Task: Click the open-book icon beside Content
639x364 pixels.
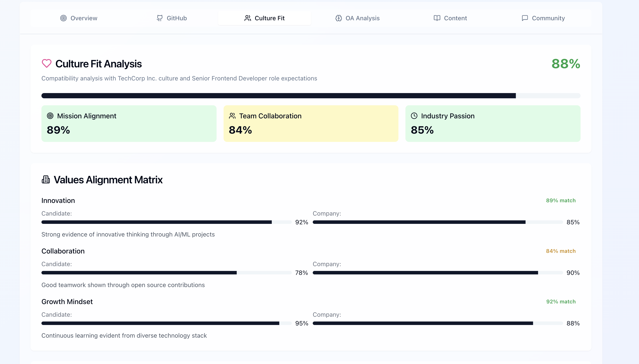Action: [437, 18]
